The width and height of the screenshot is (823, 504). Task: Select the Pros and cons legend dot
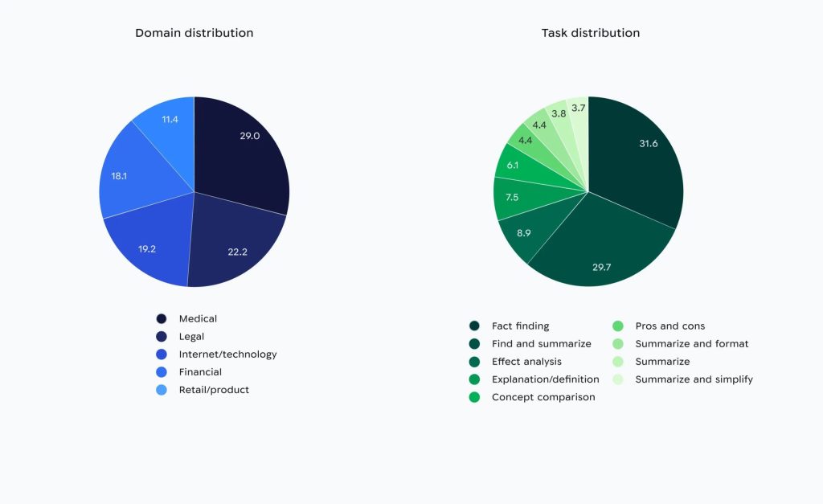[618, 326]
